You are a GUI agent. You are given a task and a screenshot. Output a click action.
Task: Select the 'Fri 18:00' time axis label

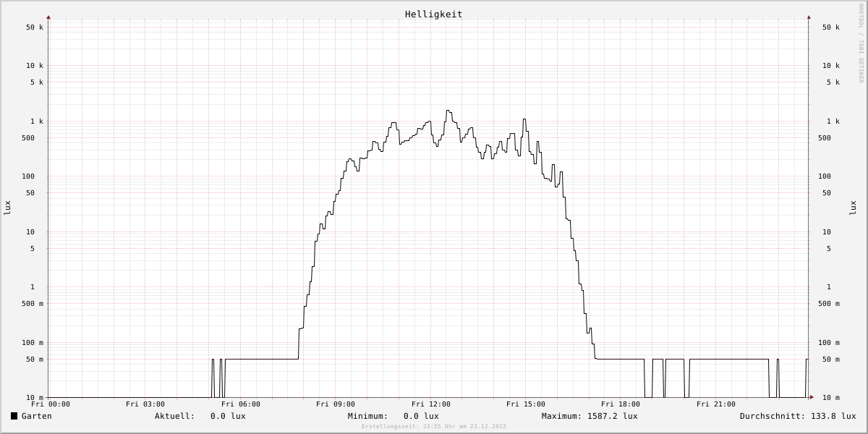click(x=621, y=404)
